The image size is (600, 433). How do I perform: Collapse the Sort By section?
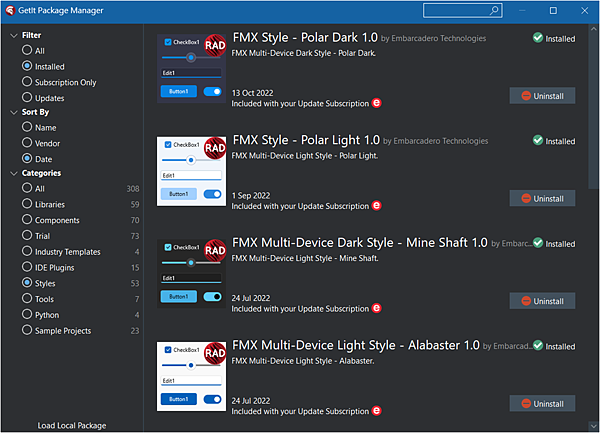(14, 112)
